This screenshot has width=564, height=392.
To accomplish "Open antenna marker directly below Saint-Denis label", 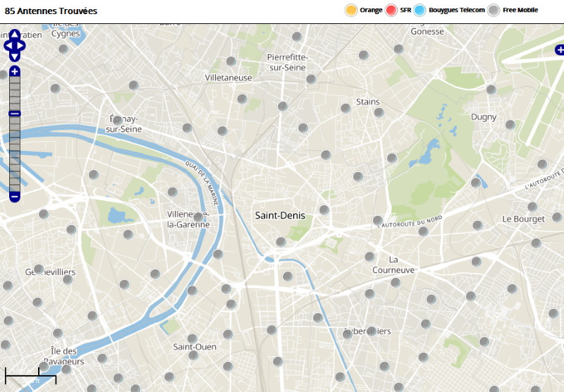I will tap(281, 242).
